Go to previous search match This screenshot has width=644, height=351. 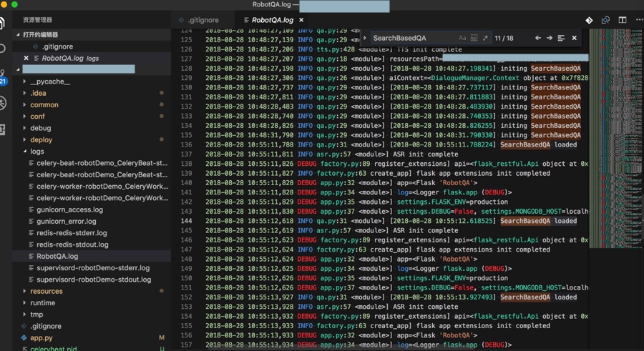click(538, 38)
